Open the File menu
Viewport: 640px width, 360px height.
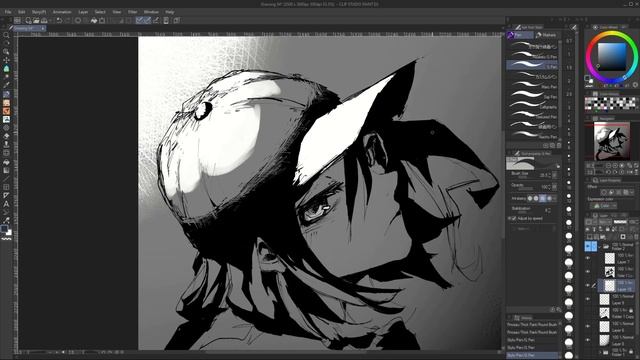point(8,12)
